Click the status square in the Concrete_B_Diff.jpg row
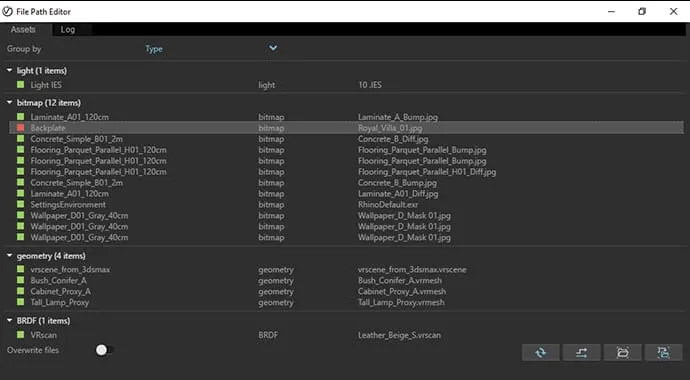690x380 pixels. 20,139
